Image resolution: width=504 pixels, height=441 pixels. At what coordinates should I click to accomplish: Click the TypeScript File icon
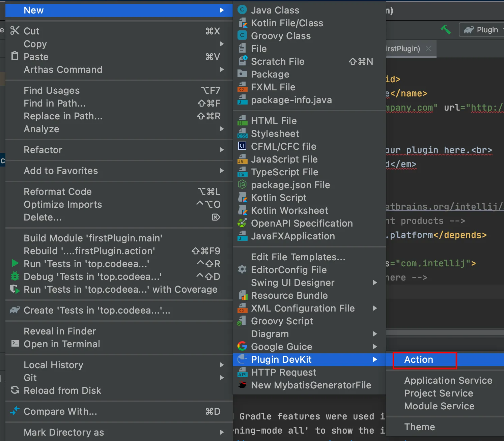click(x=242, y=172)
